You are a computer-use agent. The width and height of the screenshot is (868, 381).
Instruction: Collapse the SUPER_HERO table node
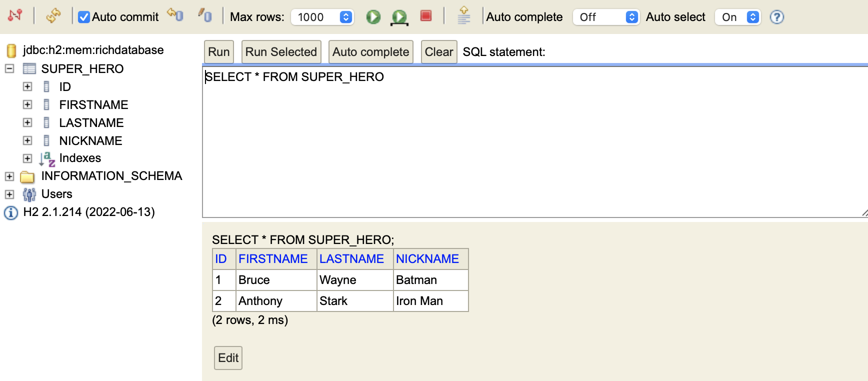point(9,68)
